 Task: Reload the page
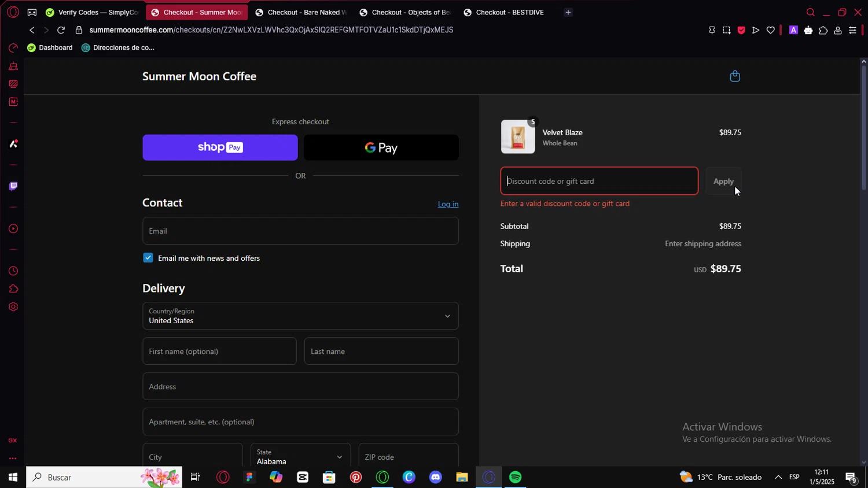pos(61,30)
